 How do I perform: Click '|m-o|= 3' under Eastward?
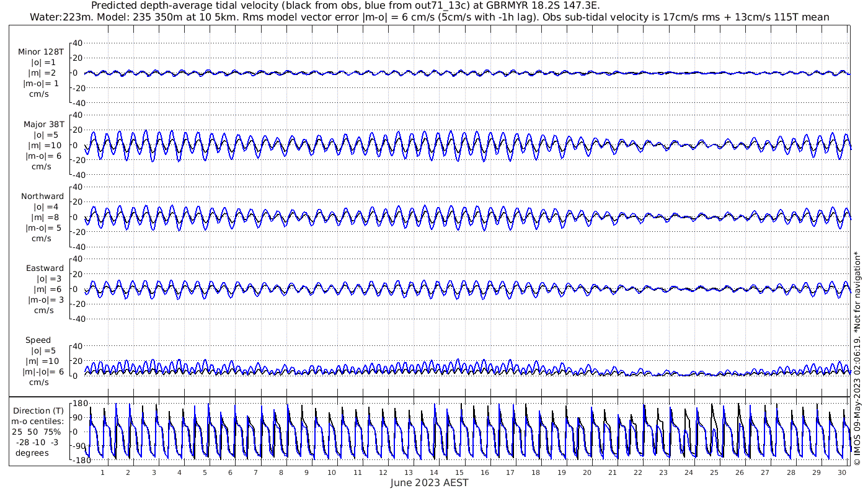tap(46, 299)
